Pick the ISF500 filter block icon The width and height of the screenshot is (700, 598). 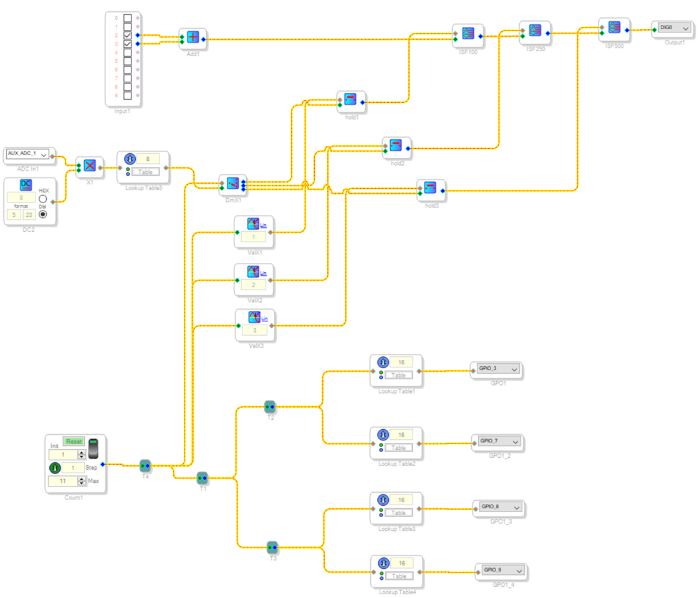pos(614,27)
